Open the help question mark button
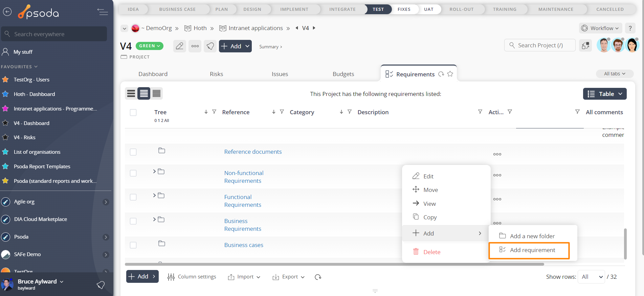The image size is (644, 296). click(630, 28)
